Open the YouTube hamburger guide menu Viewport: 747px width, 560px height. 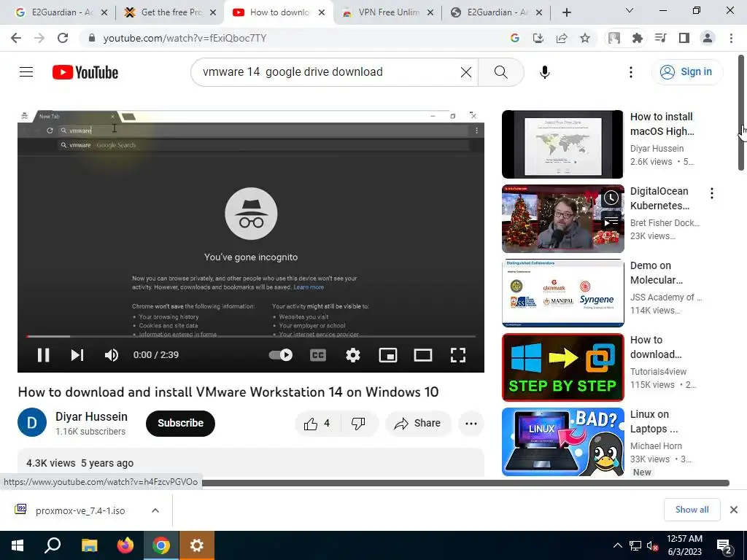pos(26,72)
